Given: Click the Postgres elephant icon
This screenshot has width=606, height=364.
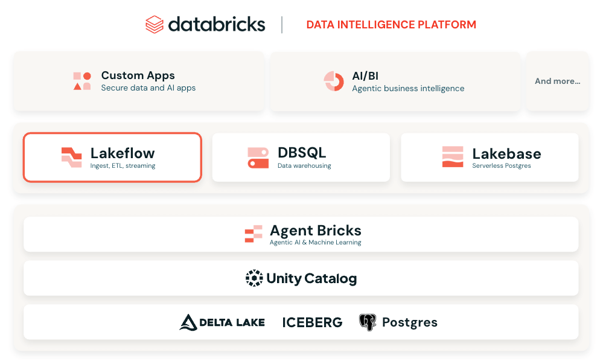Looking at the screenshot, I should [368, 322].
